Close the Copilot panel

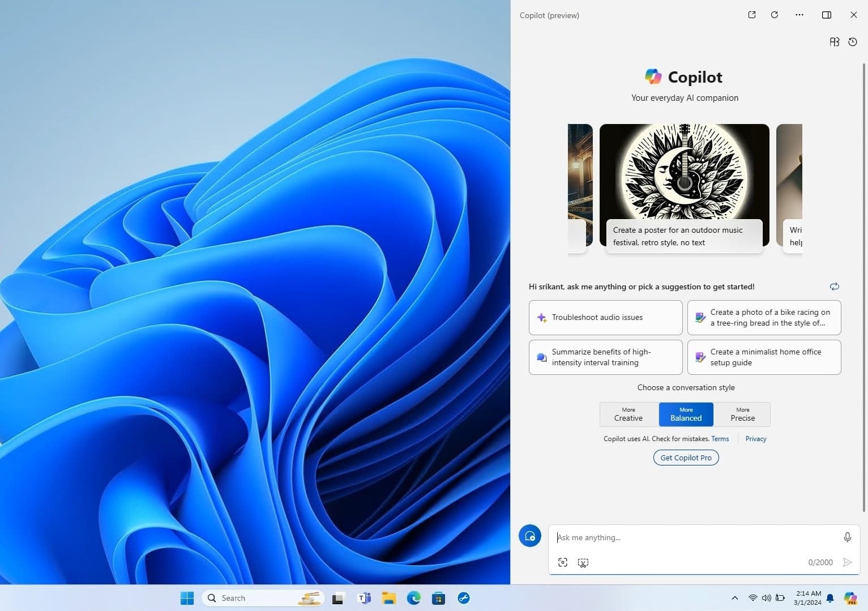point(854,15)
